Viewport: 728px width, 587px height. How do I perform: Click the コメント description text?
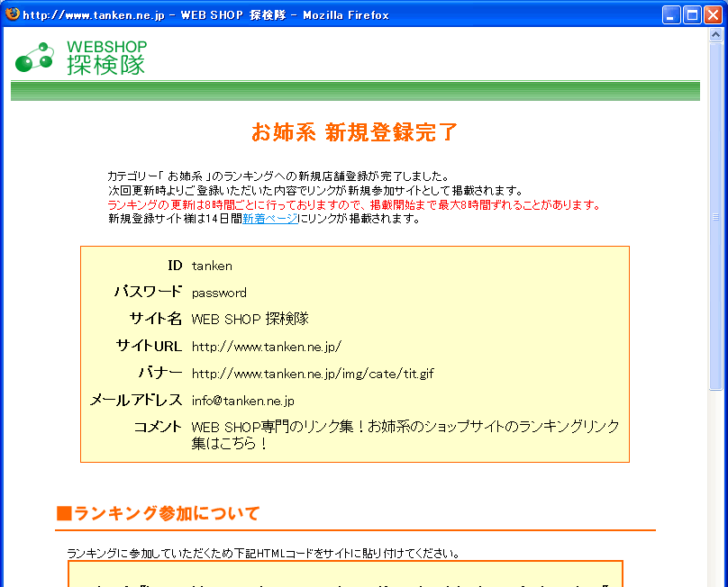[405, 435]
